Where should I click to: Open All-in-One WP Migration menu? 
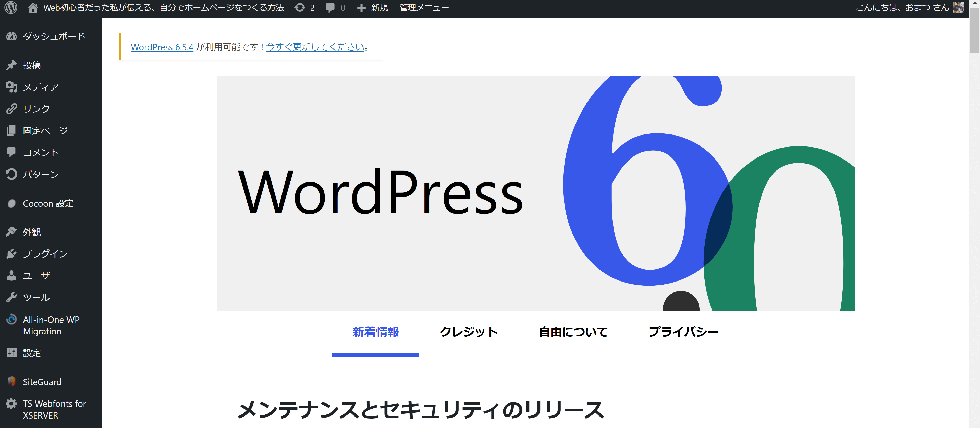51,325
